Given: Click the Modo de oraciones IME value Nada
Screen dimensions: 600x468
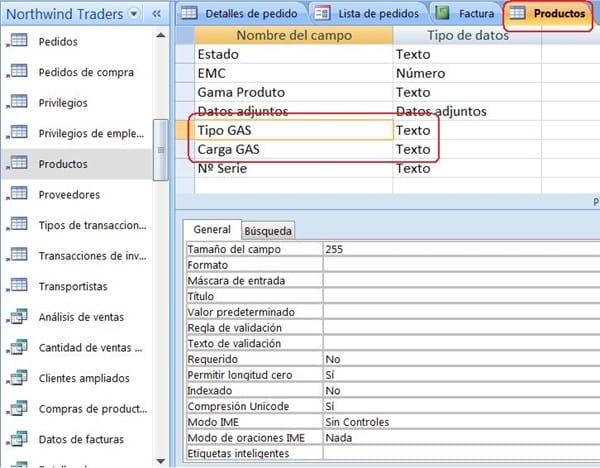Looking at the screenshot, I should point(461,437).
